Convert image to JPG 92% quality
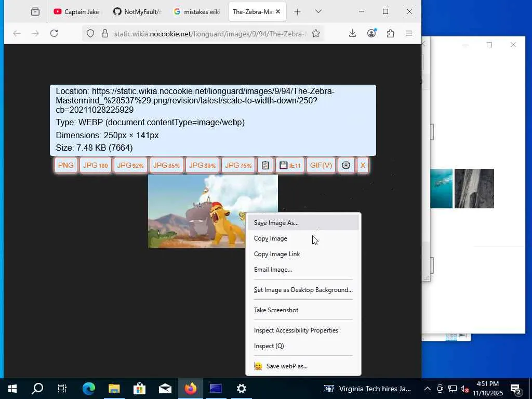 [x=130, y=165]
